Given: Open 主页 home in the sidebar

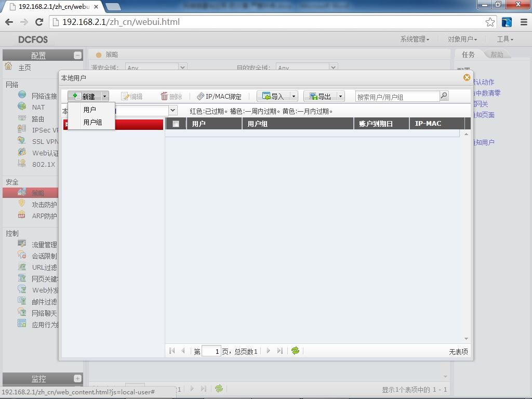Looking at the screenshot, I should pyautogui.click(x=24, y=68).
